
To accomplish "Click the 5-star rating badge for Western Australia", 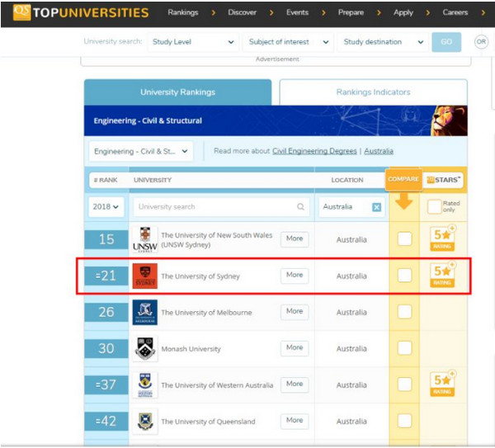I will point(442,384).
